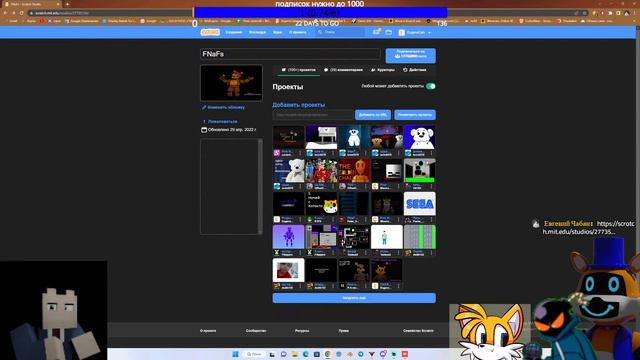Click author avatar under first project
The image size is (640, 360).
[277, 153]
